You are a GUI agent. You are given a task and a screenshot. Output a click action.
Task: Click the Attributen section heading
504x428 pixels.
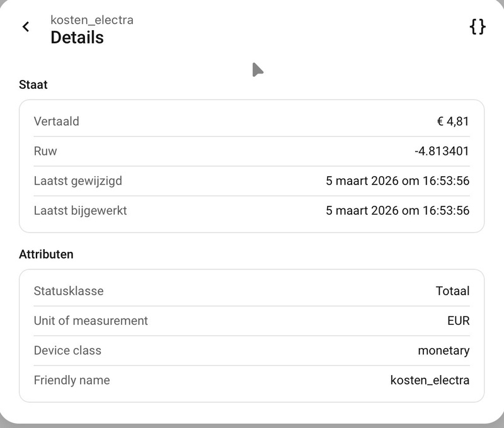point(46,254)
